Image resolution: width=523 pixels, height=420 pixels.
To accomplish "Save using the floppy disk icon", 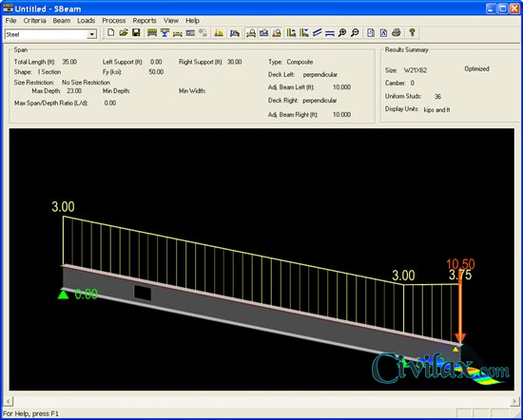I will pos(136,32).
